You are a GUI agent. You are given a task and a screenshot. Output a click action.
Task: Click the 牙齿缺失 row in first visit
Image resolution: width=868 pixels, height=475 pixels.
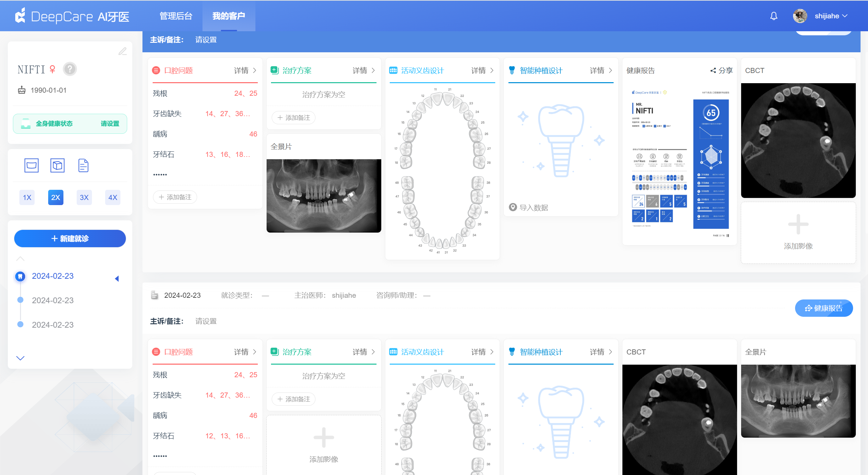coord(205,114)
